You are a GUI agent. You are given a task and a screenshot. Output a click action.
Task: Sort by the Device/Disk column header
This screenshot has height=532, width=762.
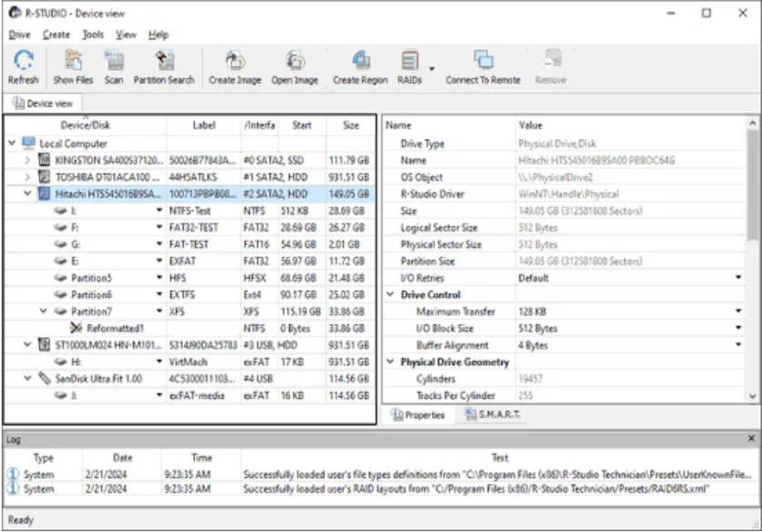(x=86, y=126)
